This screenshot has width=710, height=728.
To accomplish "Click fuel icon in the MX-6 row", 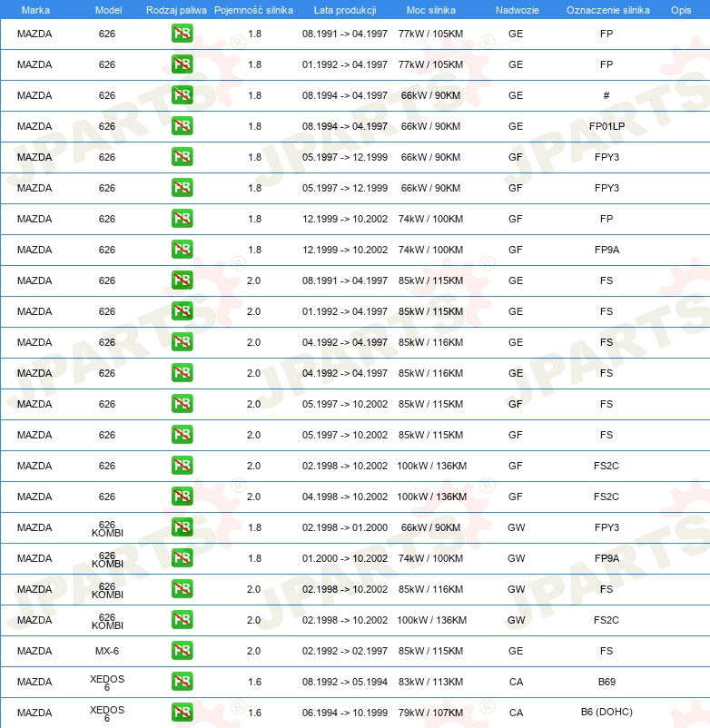I will pos(182,651).
